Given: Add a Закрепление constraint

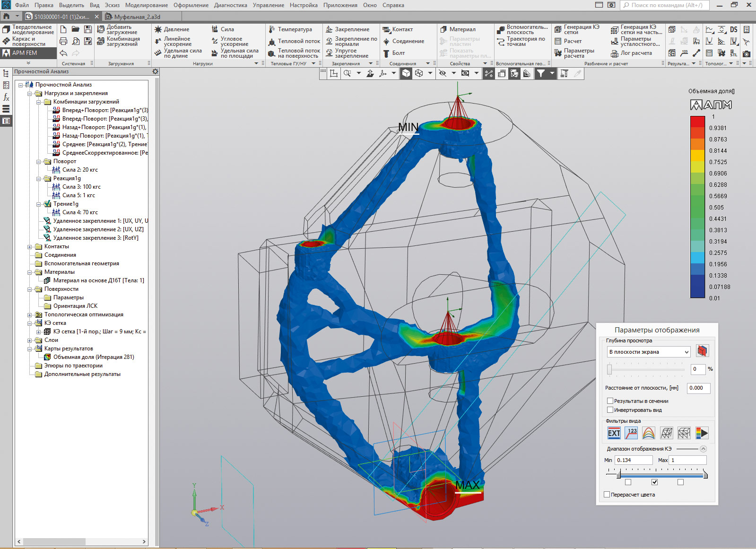Looking at the screenshot, I should [x=348, y=29].
